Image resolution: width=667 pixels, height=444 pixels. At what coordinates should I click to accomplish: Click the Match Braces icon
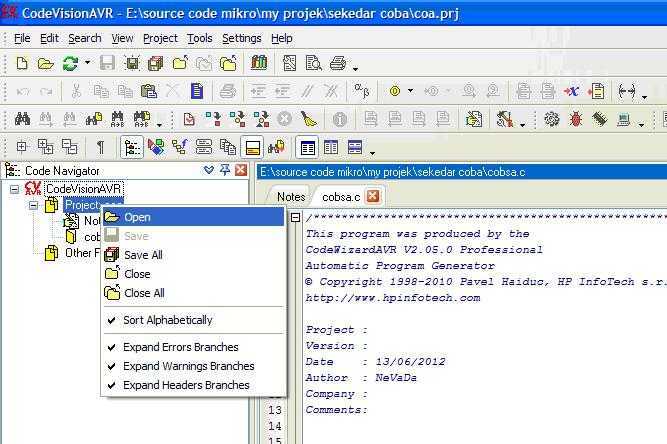click(x=626, y=91)
